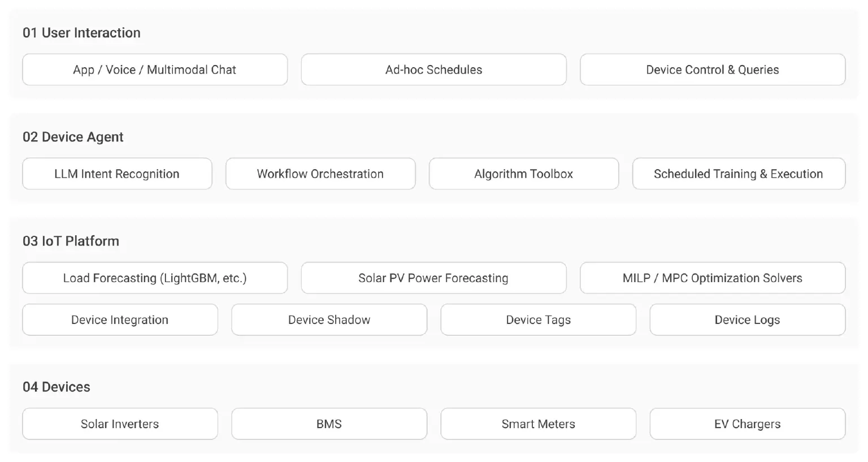Open the Smart Meters box
Screen dimensions: 868x462
(538, 424)
